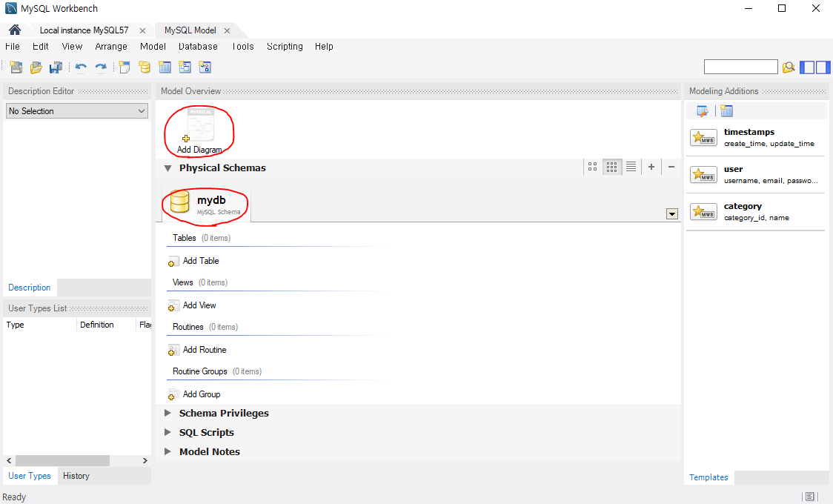Switch schema view to list mode
833x504 pixels.
point(631,167)
